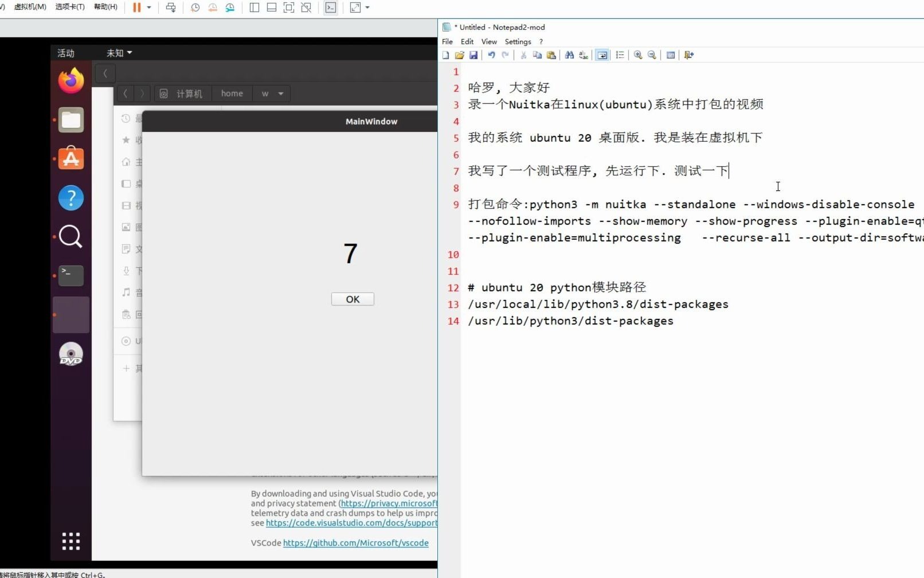
Task: Launch Firefox from the Ubuntu dock
Action: click(x=71, y=80)
